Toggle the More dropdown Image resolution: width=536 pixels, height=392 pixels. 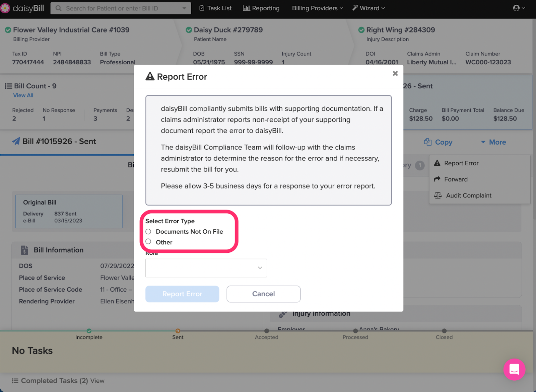pyautogui.click(x=493, y=142)
